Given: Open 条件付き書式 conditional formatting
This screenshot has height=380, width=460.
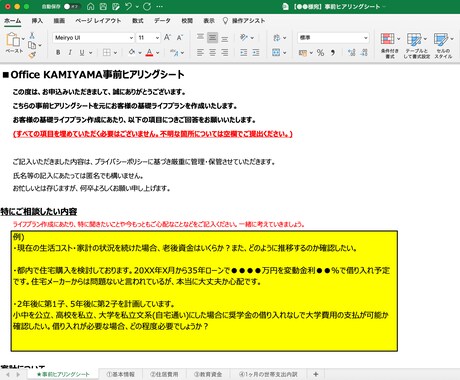Looking at the screenshot, I should tap(390, 46).
